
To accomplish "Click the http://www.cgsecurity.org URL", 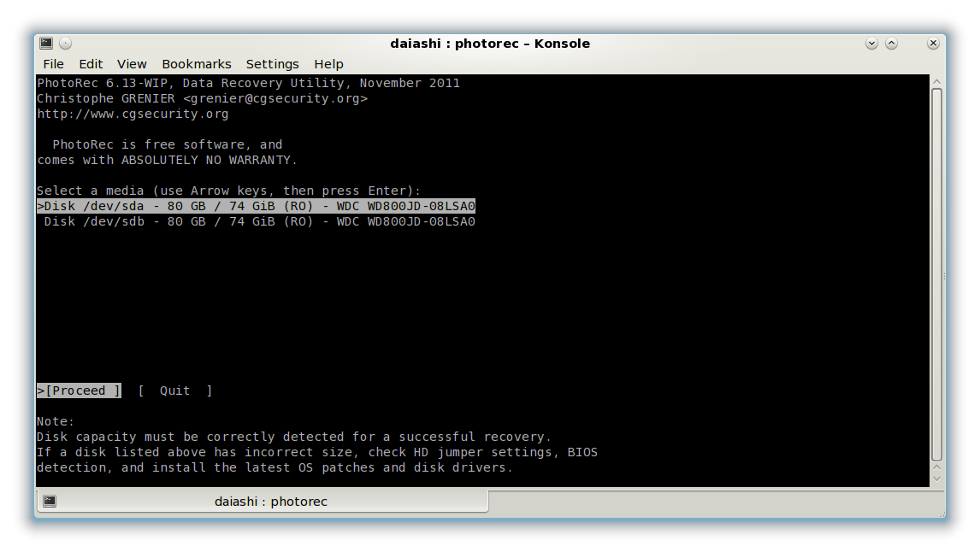I will pyautogui.click(x=133, y=114).
